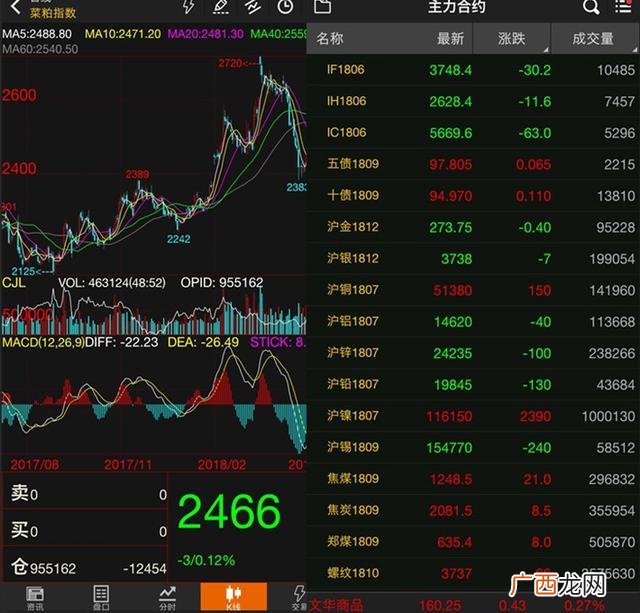Screen dimensions: 640x613
Task: Tap the folder icon left of 主力合约
Action: (322, 7)
